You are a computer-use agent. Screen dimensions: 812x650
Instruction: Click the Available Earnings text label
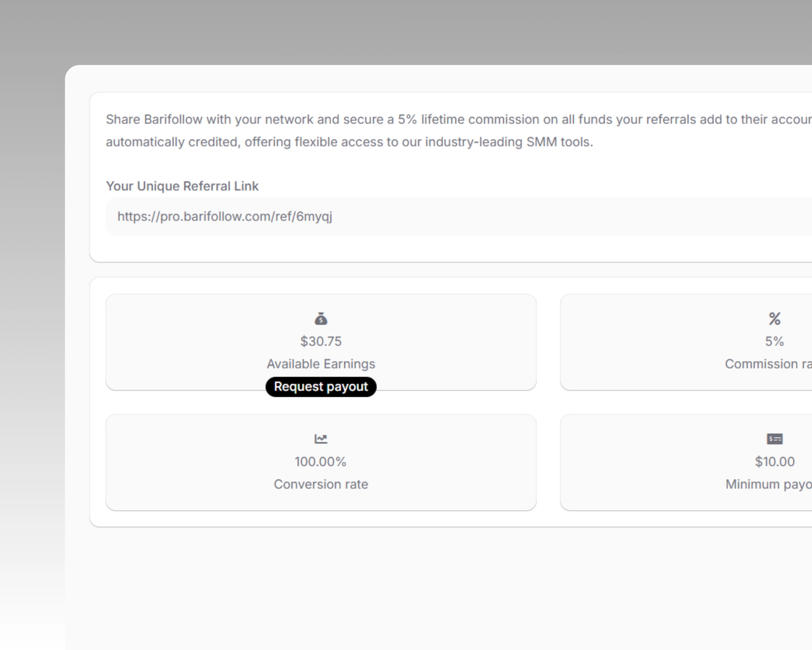(x=320, y=364)
